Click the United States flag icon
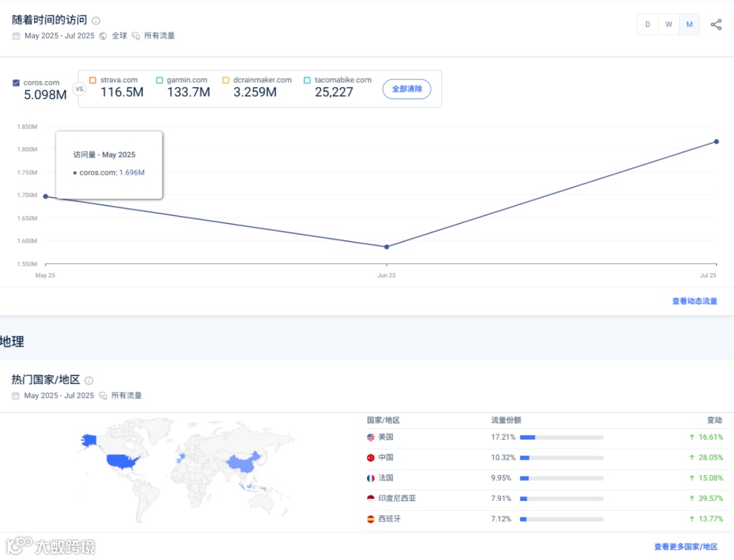Image resolution: width=734 pixels, height=560 pixels. (x=371, y=437)
